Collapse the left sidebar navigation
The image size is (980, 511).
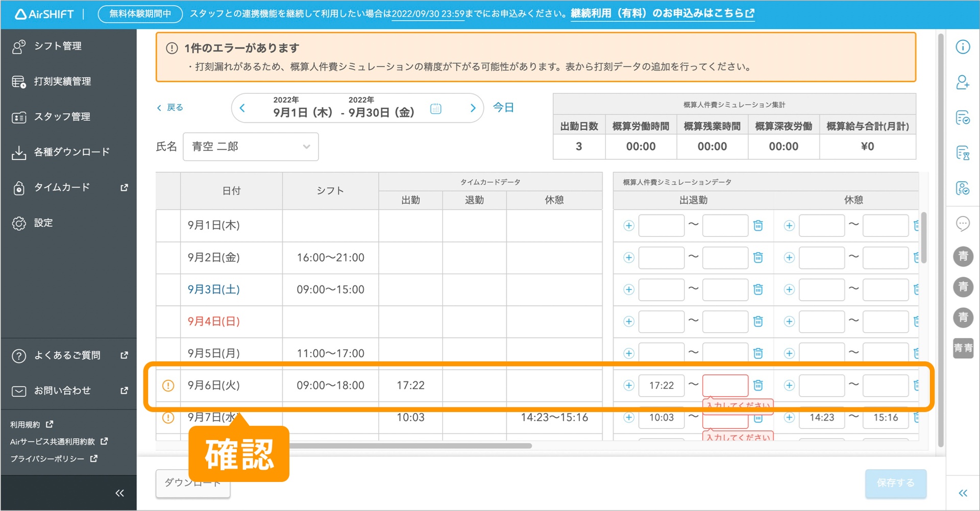click(x=119, y=493)
